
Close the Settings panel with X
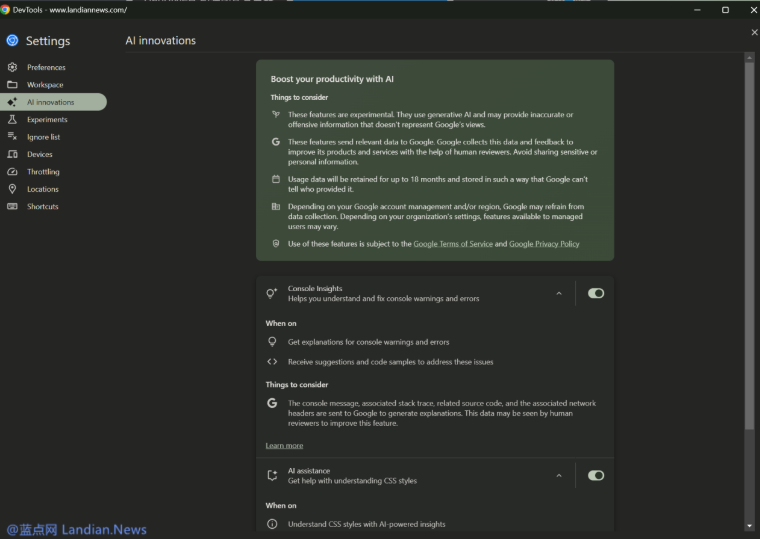[x=753, y=33]
